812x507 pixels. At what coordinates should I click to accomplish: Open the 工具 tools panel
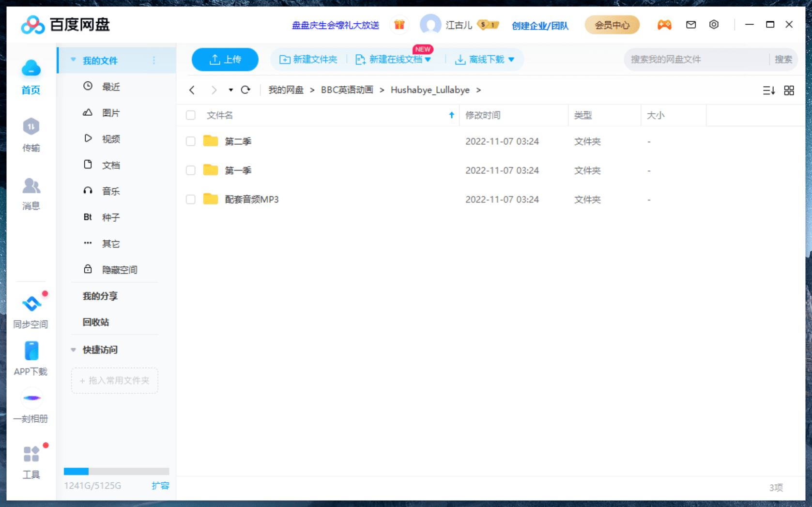[x=31, y=454]
